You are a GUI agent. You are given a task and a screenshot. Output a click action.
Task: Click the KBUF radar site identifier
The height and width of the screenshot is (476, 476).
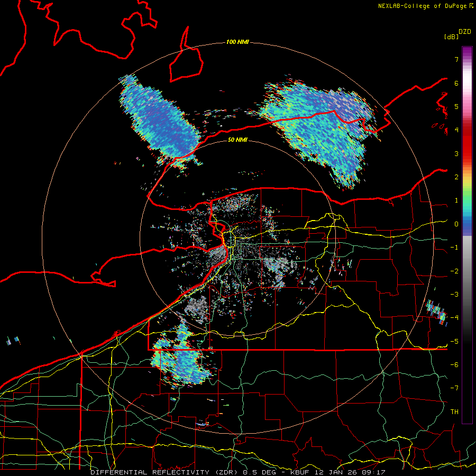[300, 472]
